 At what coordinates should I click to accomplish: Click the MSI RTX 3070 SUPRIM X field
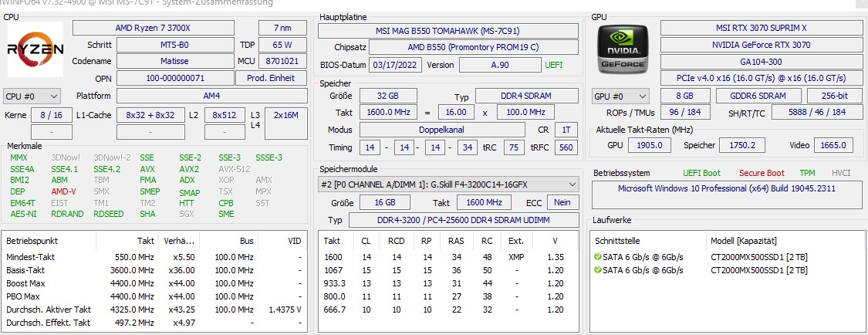(762, 28)
